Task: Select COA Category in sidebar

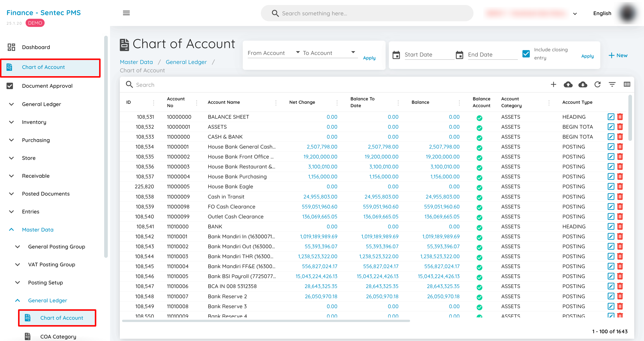Action: [58, 336]
